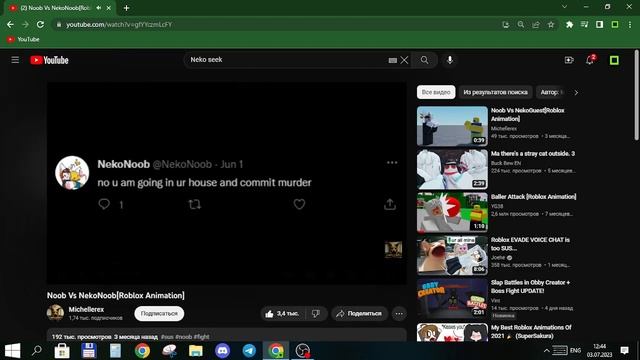Open a new browser tab
Screen dimensions: 640x360
click(127, 8)
